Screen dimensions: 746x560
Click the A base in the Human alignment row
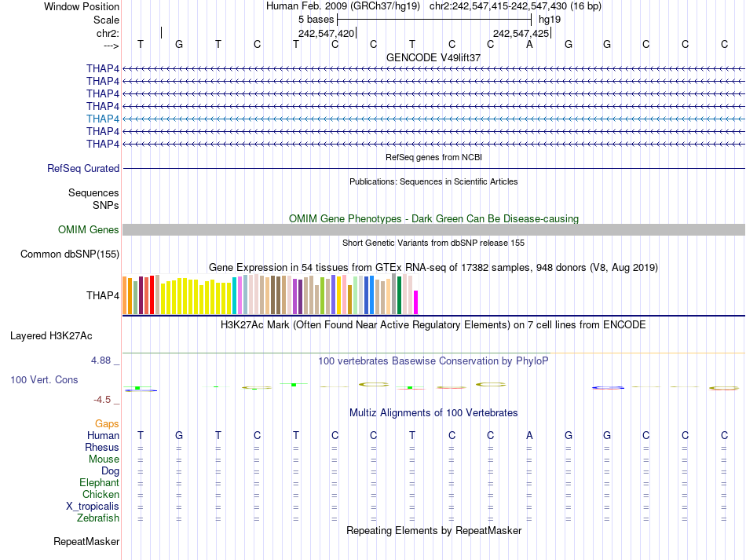529,435
